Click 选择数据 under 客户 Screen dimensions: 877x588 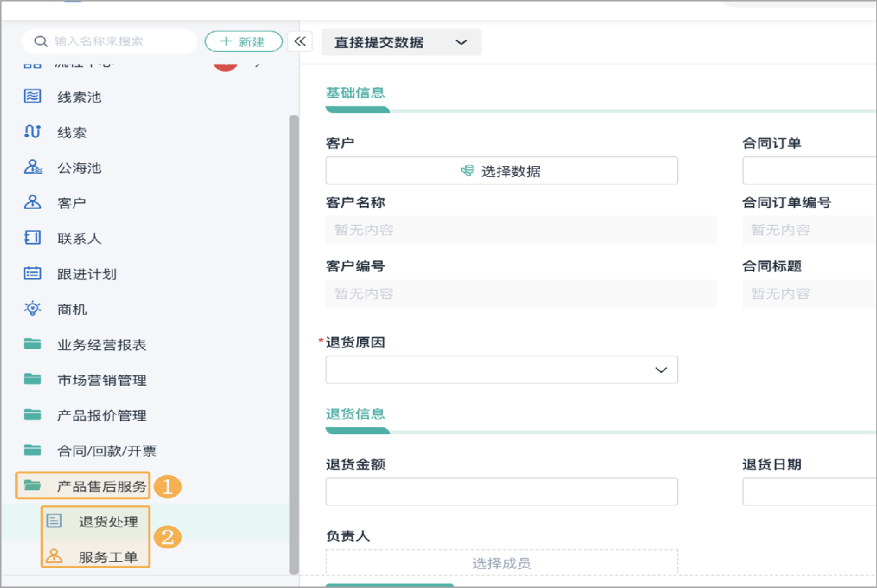pyautogui.click(x=501, y=170)
